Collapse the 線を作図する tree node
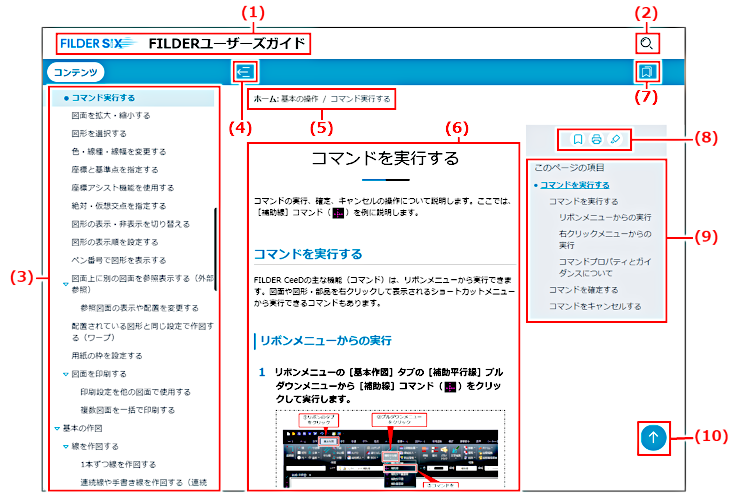 [65, 447]
